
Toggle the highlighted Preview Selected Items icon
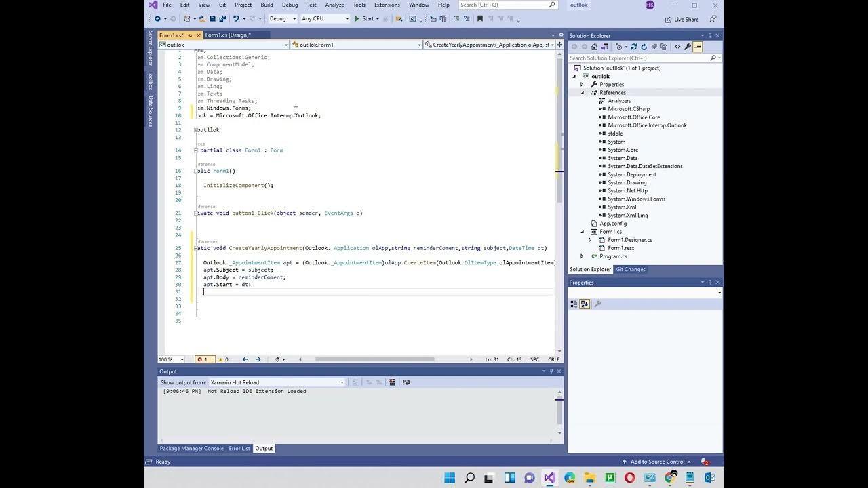coord(697,47)
